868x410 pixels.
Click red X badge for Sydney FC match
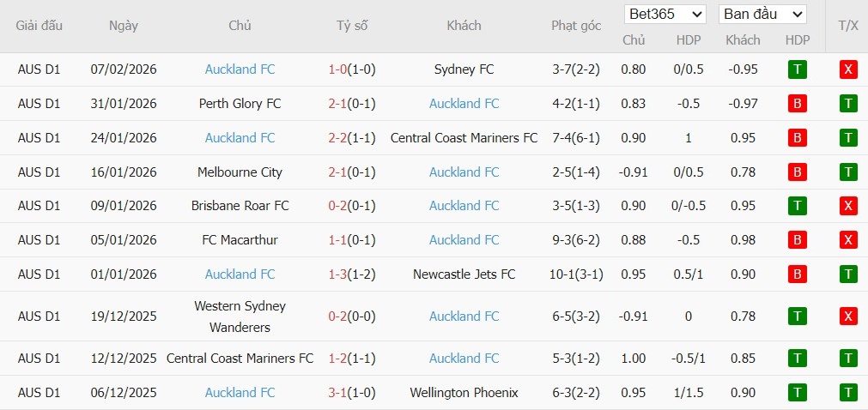pyautogui.click(x=848, y=69)
